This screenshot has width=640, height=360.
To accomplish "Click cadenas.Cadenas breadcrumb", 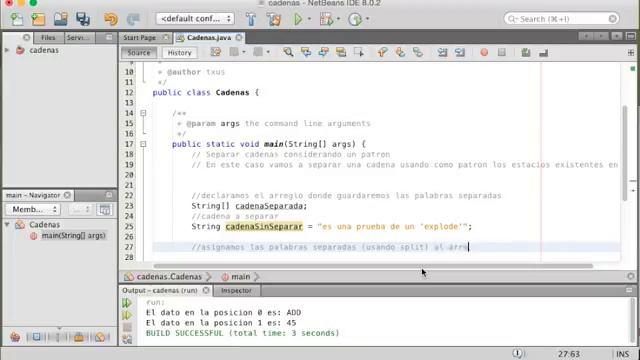I will click(169, 277).
